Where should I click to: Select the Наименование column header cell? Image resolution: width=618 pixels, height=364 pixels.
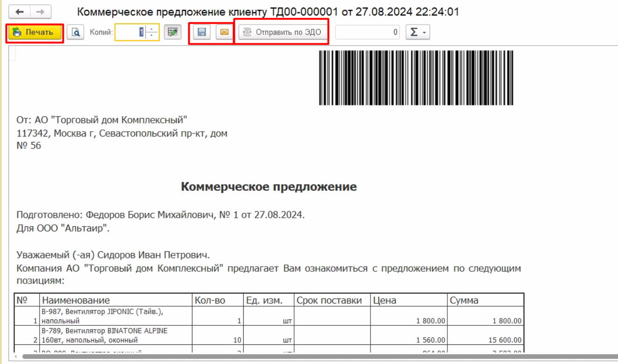[116, 300]
